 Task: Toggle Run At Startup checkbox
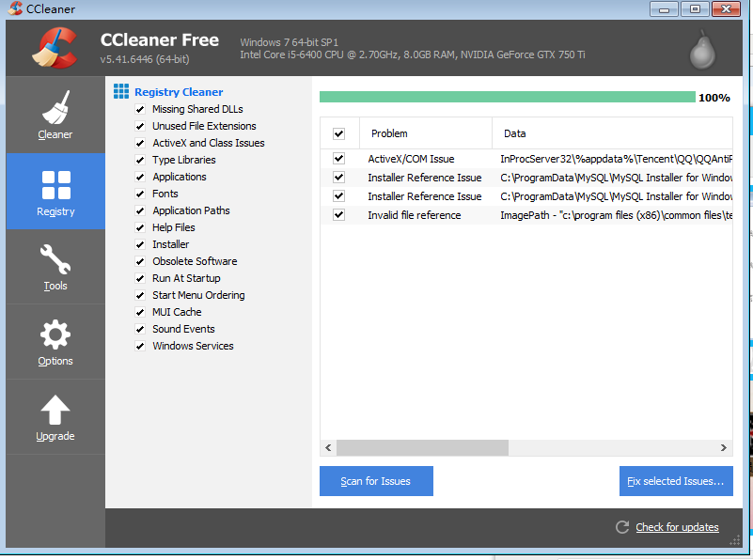point(140,278)
